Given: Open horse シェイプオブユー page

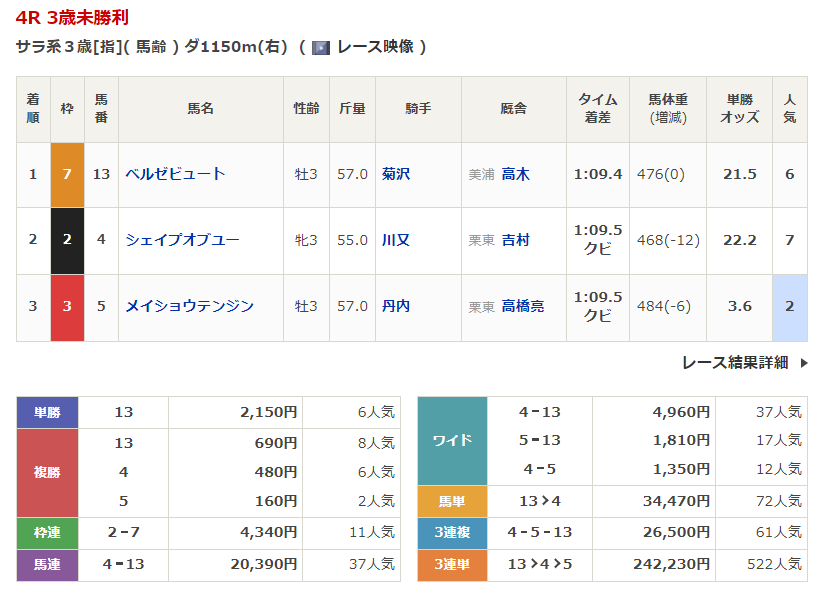Looking at the screenshot, I should coord(182,240).
